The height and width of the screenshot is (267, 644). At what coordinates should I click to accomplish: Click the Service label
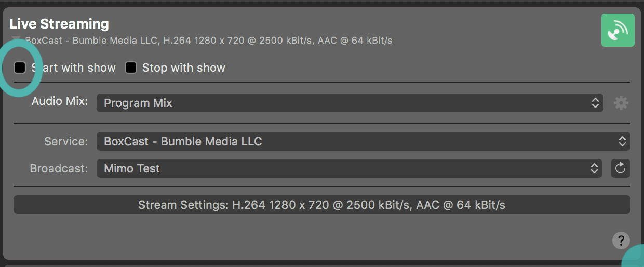pos(66,141)
